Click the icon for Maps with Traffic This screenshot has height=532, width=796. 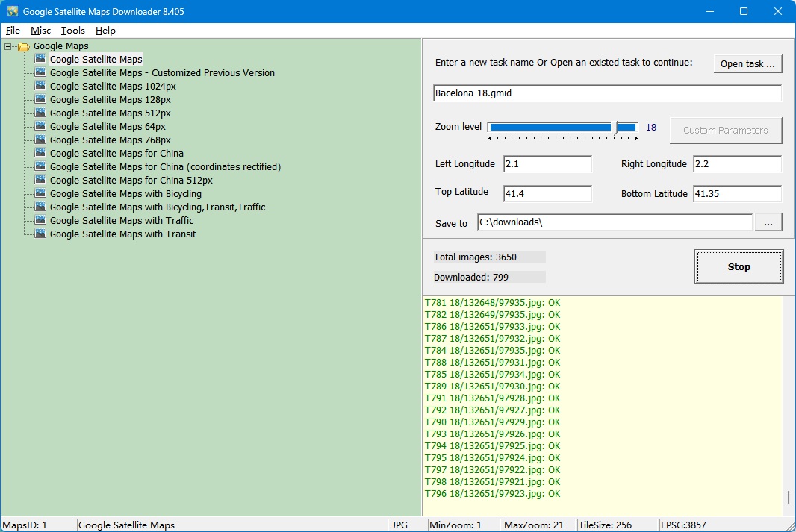40,220
